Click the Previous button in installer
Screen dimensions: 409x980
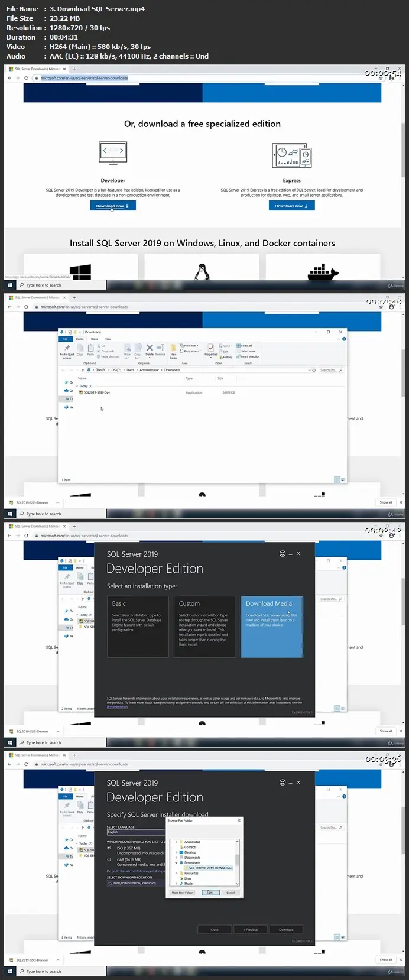click(252, 929)
